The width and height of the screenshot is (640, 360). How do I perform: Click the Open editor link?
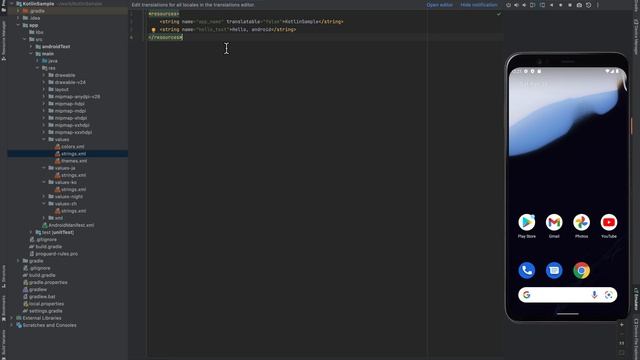coord(440,5)
